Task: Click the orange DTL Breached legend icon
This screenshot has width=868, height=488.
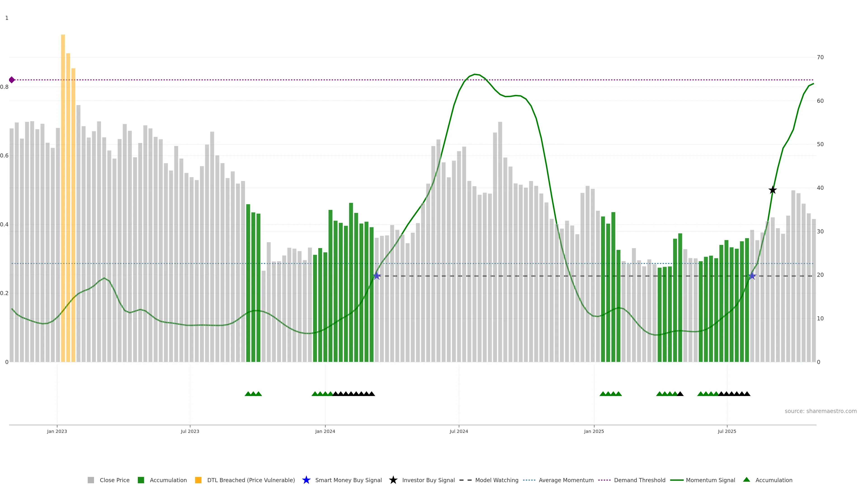Action: pos(198,480)
